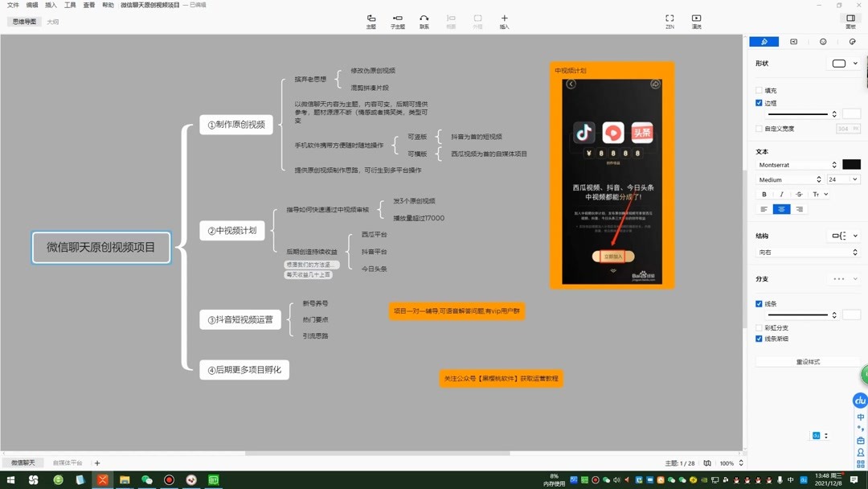Viewport: 868px width, 489px height.
Task: Open the Montserrat font dropdown
Action: click(796, 164)
